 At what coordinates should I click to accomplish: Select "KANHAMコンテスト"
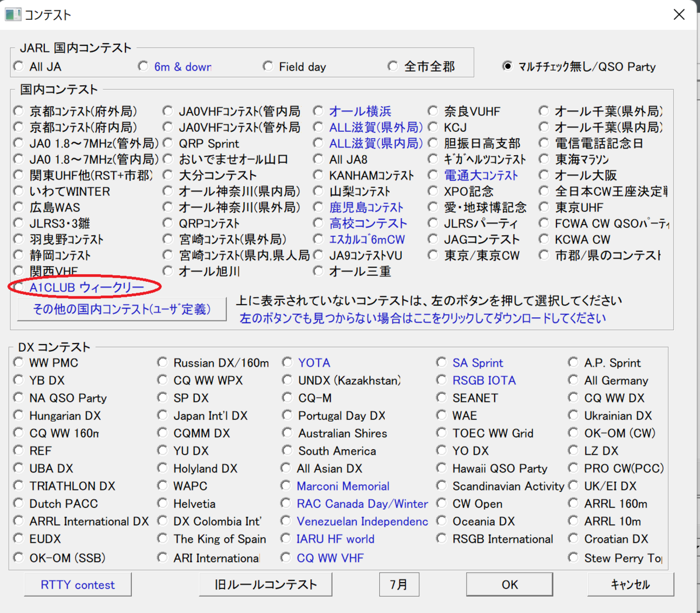pos(318,175)
